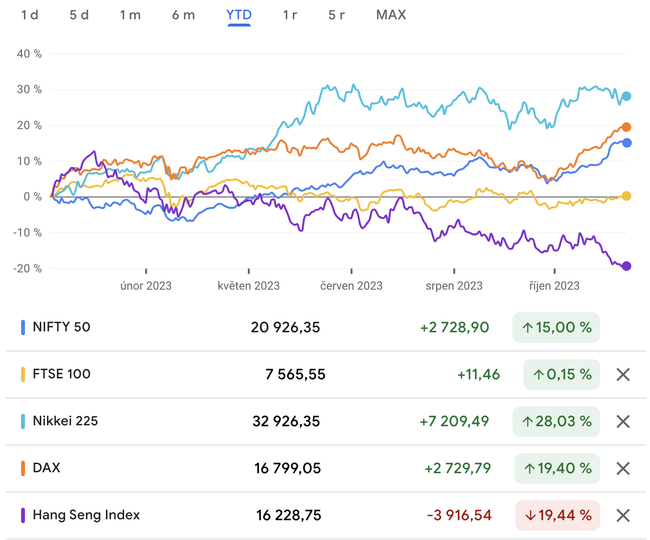650x540 pixels.
Task: Remove FTSE 100 using its X icon
Action: (x=622, y=374)
